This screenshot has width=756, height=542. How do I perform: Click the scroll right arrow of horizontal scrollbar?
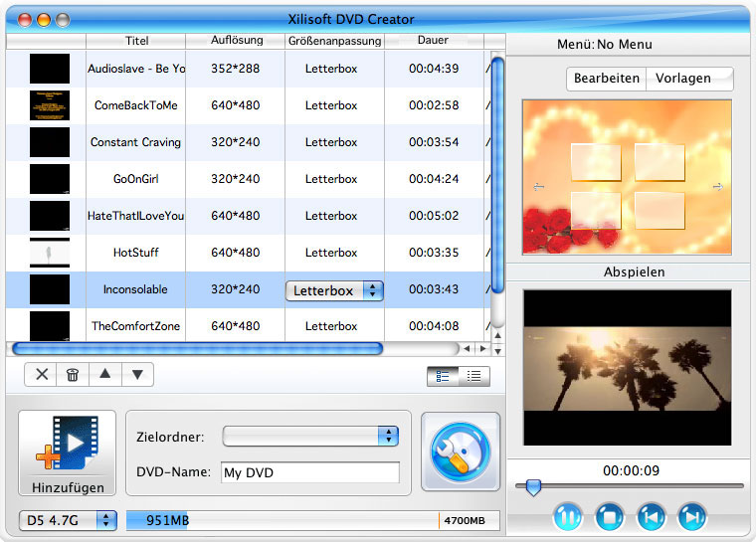(x=482, y=348)
